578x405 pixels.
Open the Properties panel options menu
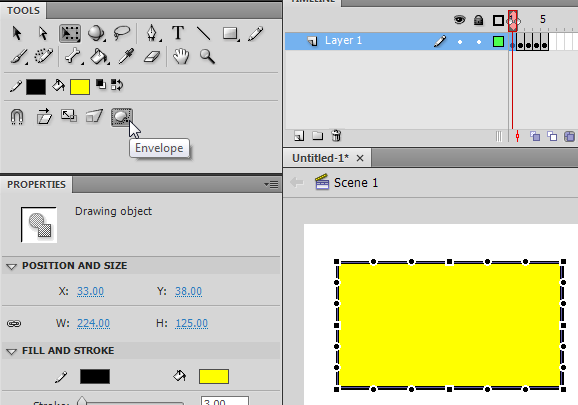pos(271,184)
